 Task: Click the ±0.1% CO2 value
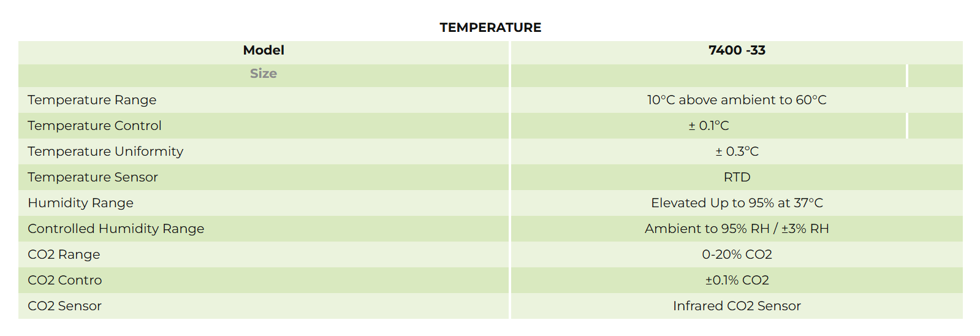pyautogui.click(x=737, y=280)
